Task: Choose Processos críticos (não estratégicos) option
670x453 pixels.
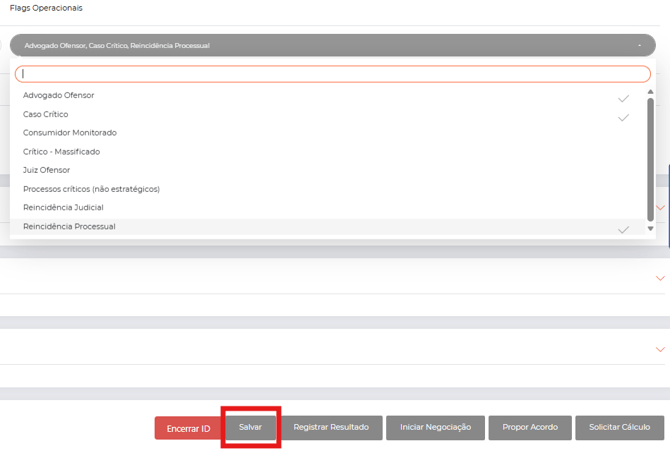Action: click(x=91, y=189)
